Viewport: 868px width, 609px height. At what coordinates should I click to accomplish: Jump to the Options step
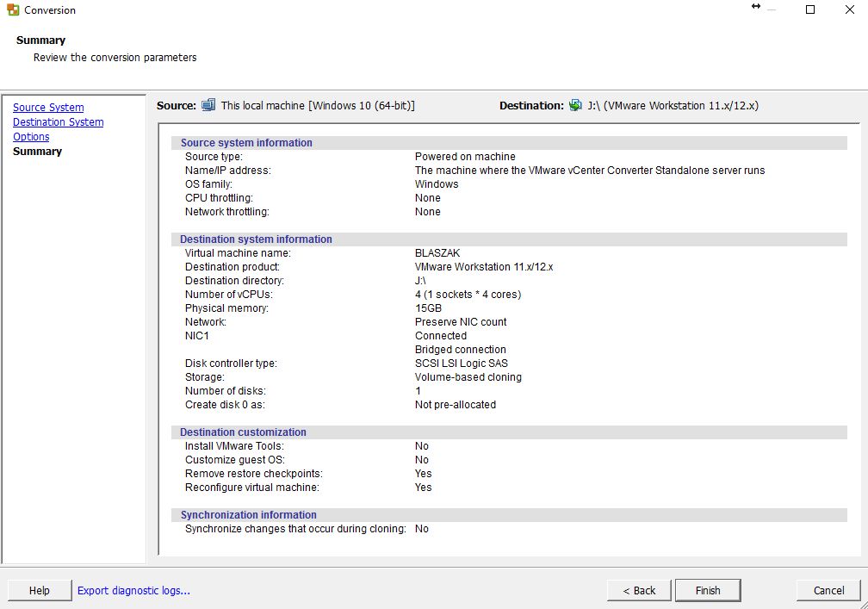[31, 137]
